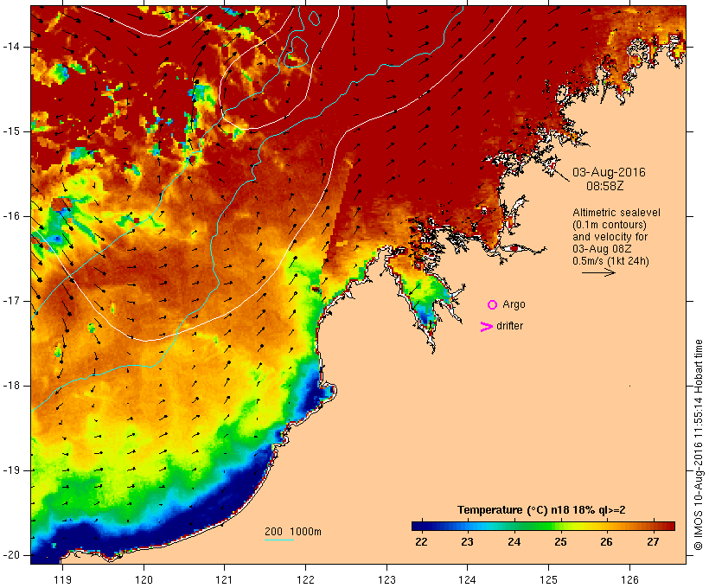
Task: Click the longitude label 124
Action: pyautogui.click(x=468, y=579)
